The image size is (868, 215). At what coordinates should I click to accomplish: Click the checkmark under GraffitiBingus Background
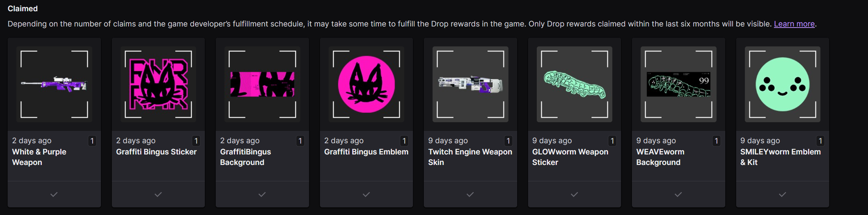[262, 195]
